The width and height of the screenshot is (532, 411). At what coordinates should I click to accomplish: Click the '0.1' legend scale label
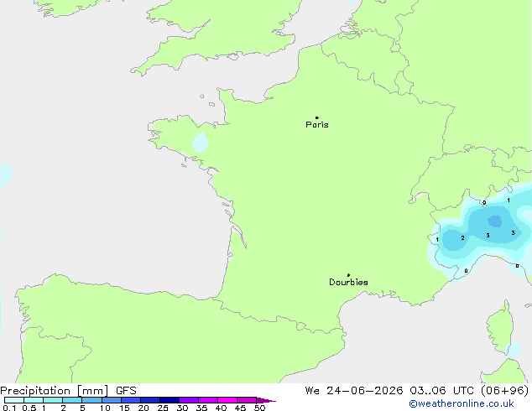(9, 408)
